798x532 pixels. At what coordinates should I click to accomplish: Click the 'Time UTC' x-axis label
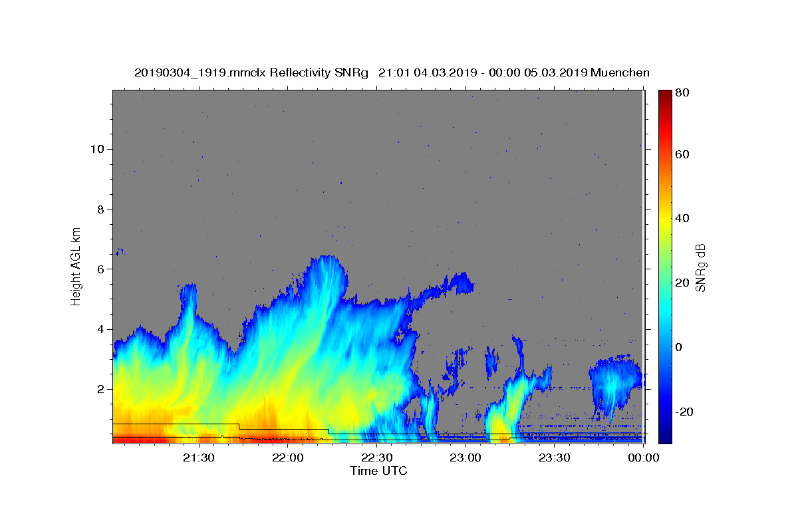[378, 471]
